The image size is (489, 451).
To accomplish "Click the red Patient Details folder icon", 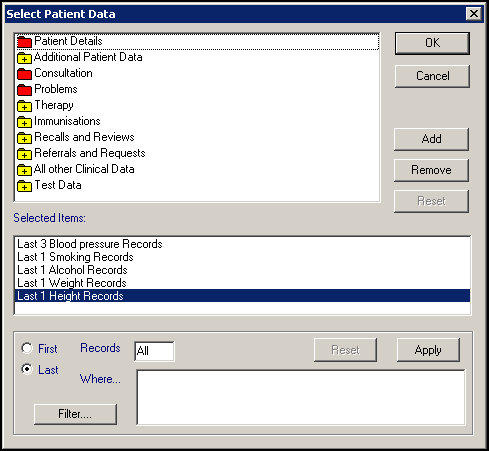I will point(24,42).
